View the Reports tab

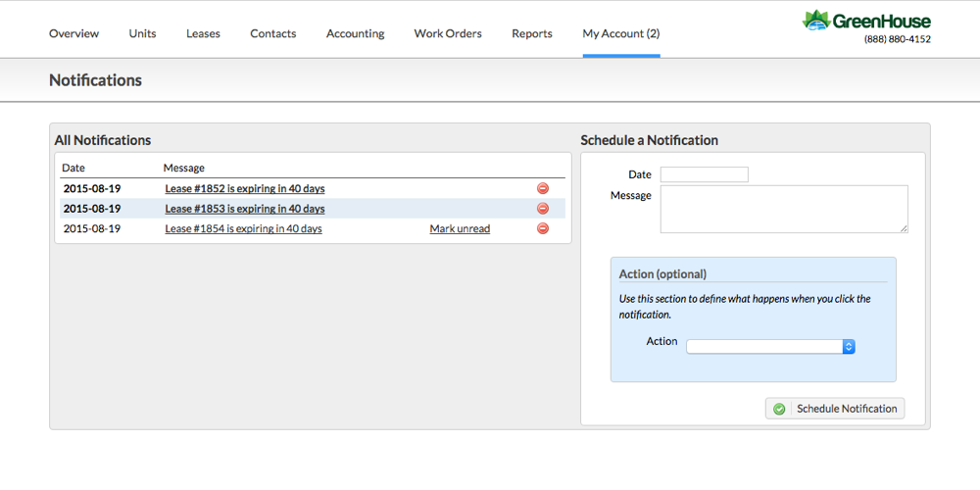[532, 33]
